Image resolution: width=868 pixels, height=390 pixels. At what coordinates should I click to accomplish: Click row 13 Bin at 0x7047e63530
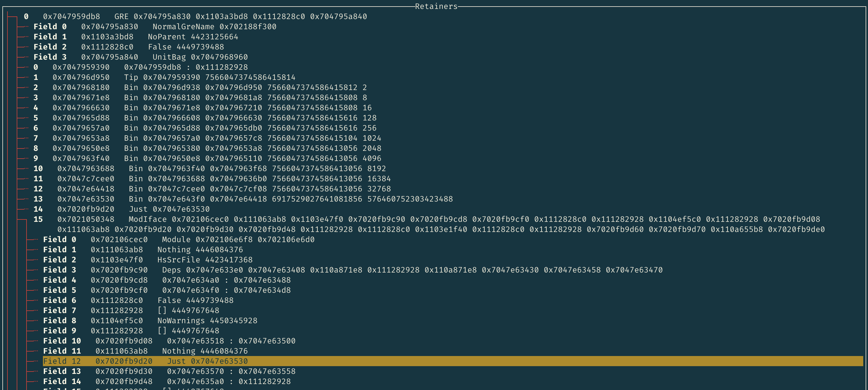click(243, 199)
